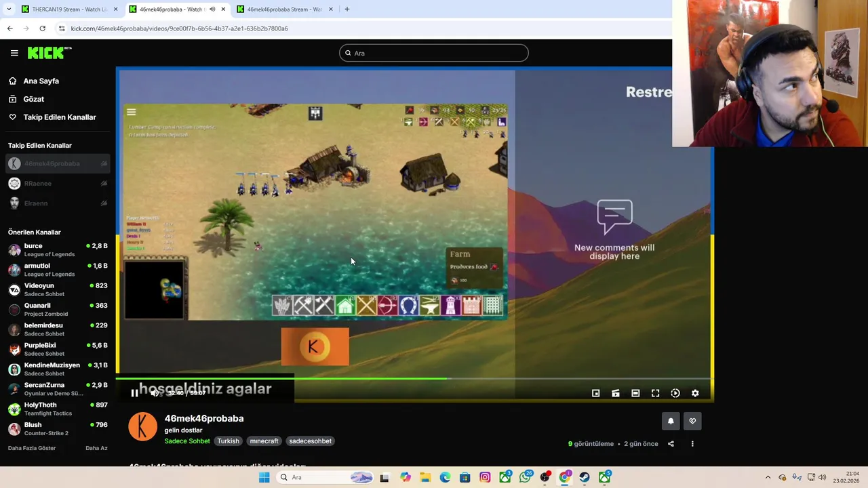This screenshot has width=868, height=488.
Task: Click the minecraft tag
Action: tap(264, 441)
